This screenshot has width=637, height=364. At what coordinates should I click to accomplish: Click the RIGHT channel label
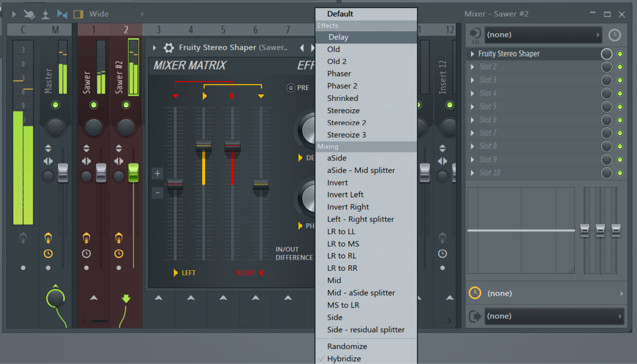click(246, 273)
